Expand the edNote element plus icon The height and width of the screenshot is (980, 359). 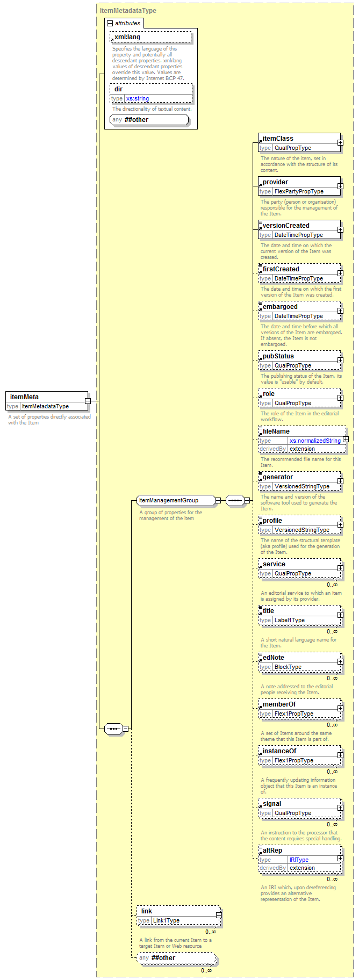[340, 662]
